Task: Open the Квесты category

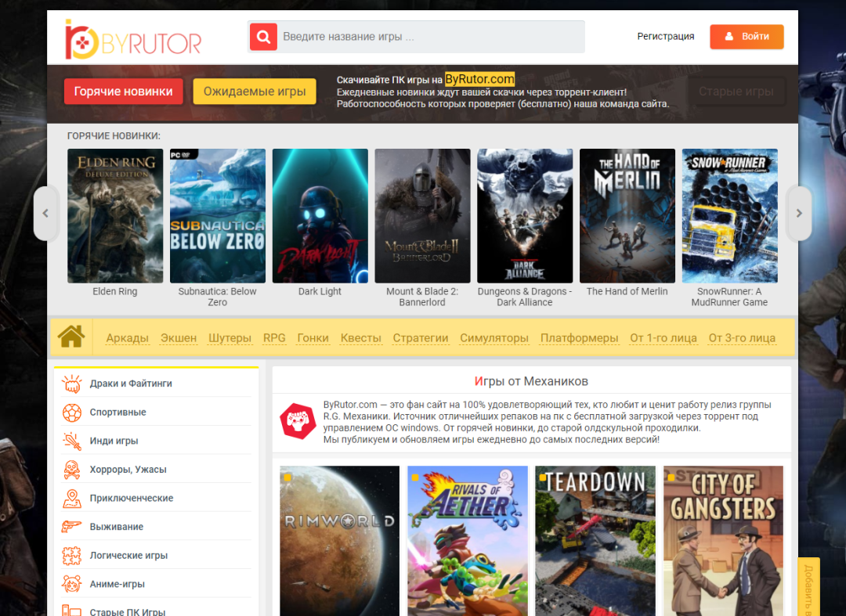Action: [361, 338]
